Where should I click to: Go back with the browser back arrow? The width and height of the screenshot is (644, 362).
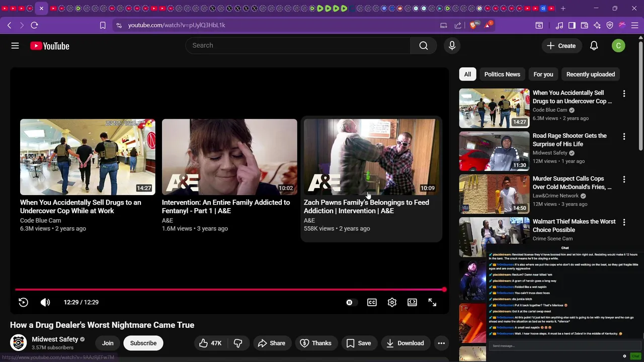(9, 25)
